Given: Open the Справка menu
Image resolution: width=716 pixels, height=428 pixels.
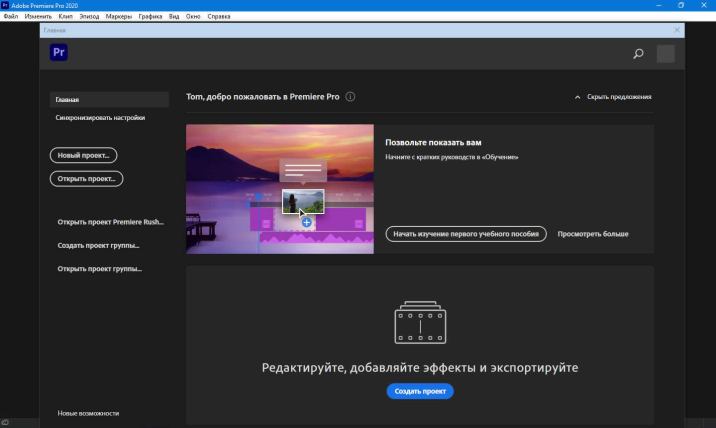Looking at the screenshot, I should pos(218,17).
